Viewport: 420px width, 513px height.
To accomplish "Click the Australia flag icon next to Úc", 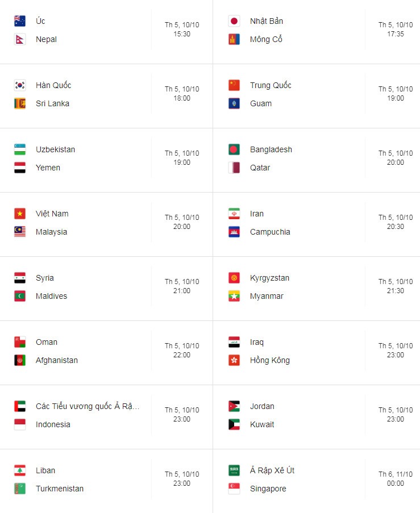I will coord(20,21).
